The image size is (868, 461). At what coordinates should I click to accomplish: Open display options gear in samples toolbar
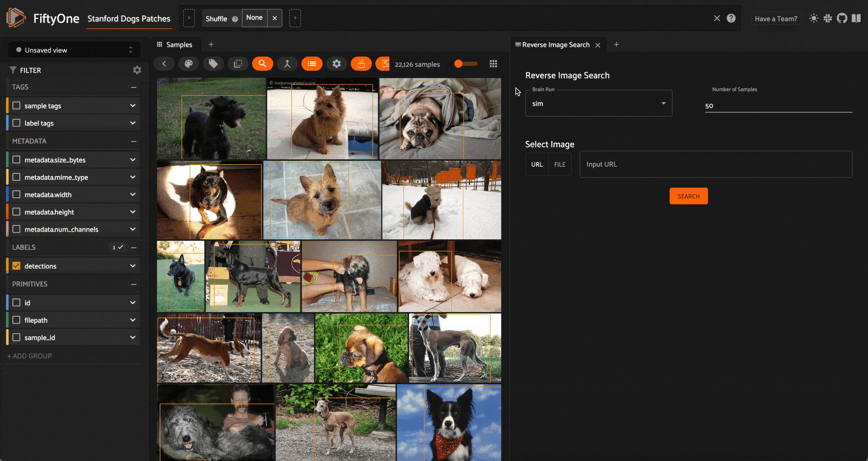click(x=336, y=64)
